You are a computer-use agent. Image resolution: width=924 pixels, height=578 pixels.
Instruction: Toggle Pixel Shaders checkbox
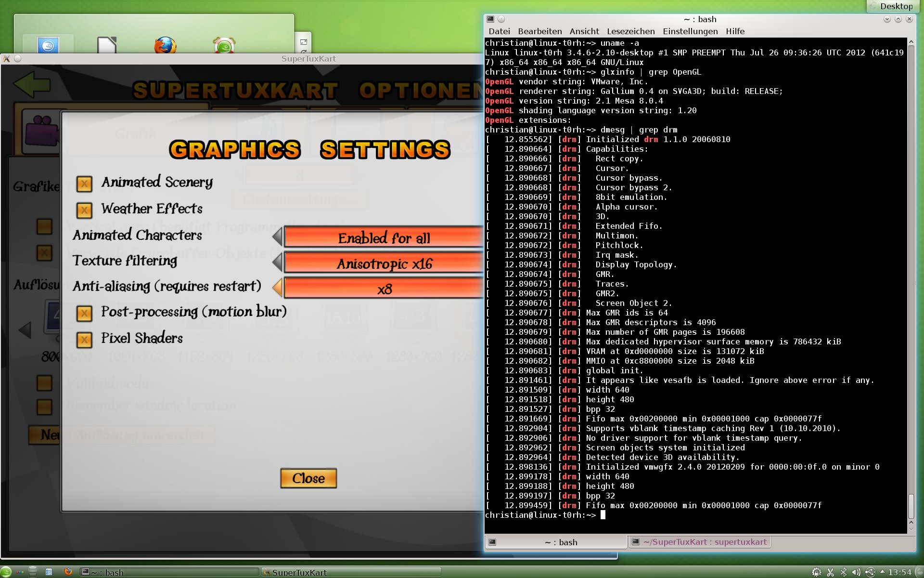84,340
